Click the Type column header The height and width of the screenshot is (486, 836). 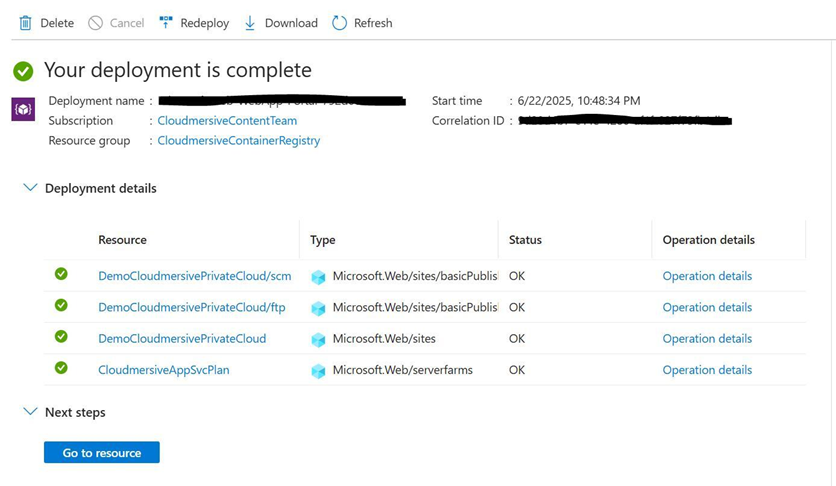click(x=323, y=240)
